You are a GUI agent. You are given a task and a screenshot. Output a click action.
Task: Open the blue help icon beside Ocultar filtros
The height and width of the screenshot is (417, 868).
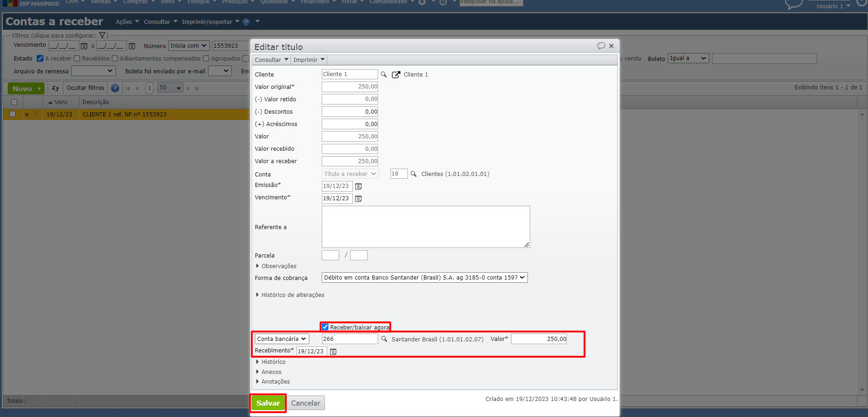115,88
